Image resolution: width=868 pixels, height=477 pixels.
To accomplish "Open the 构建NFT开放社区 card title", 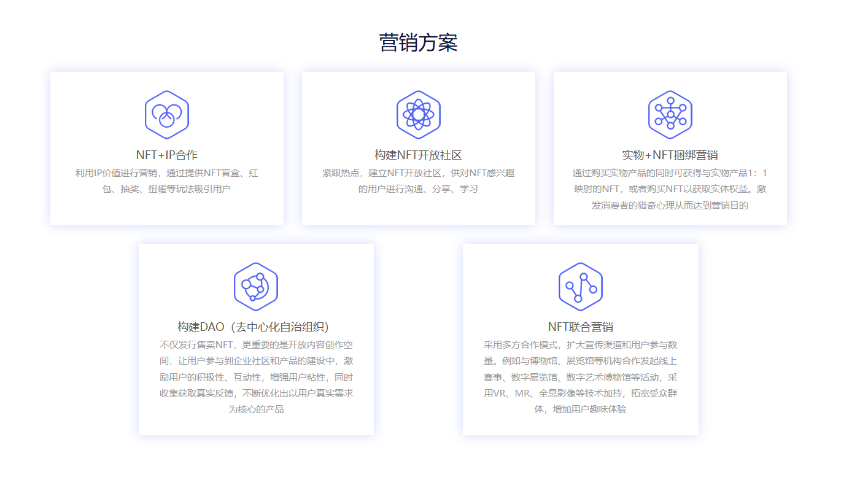I will (x=418, y=155).
